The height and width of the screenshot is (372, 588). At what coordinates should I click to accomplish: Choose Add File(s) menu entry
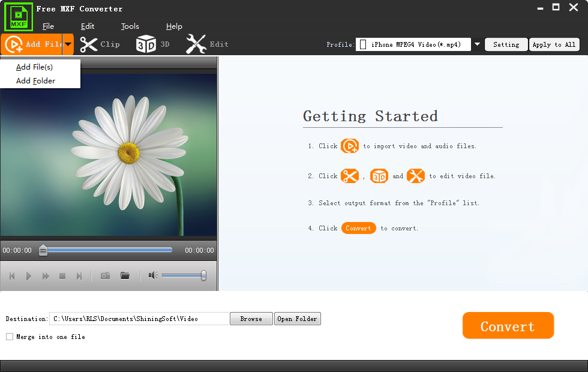coord(35,67)
